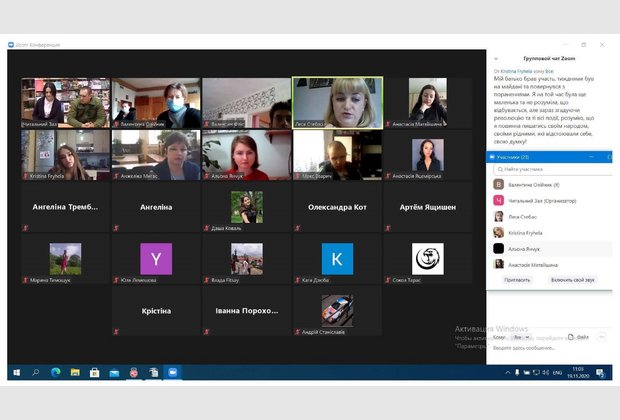
Task: Show hidden system tray icons
Action: point(508,372)
